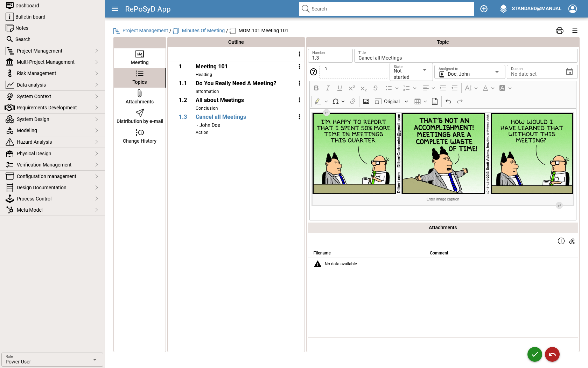Expand Meta Model sidebar section
588x368 pixels.
52,210
